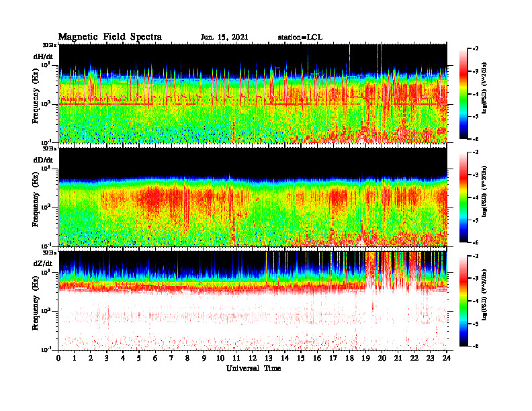Click the hour 3 tick label
Viewport: 532px width, 411px height.
pos(107,358)
